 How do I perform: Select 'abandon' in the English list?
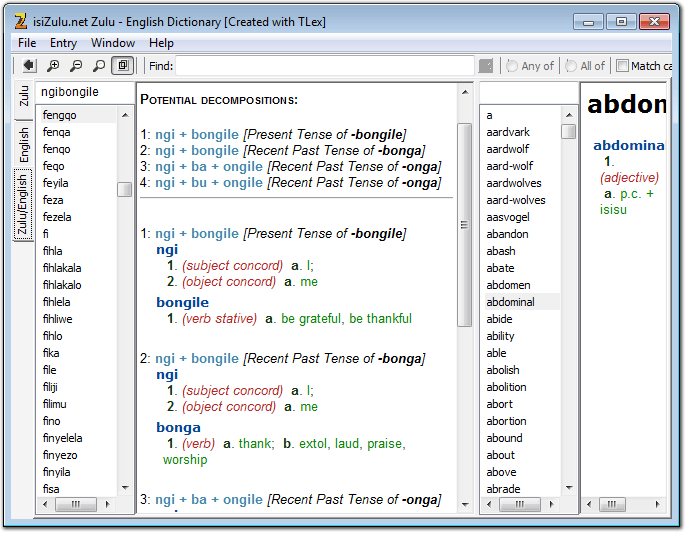[x=507, y=234]
